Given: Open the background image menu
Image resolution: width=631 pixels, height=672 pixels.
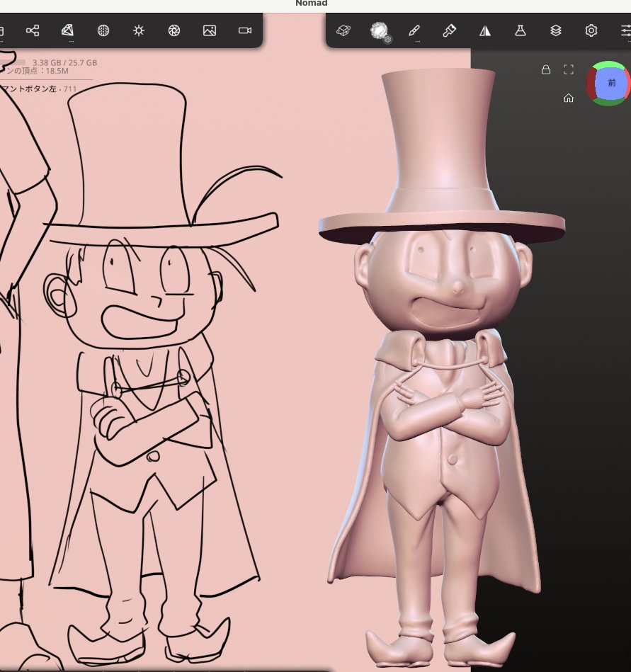Looking at the screenshot, I should (210, 30).
